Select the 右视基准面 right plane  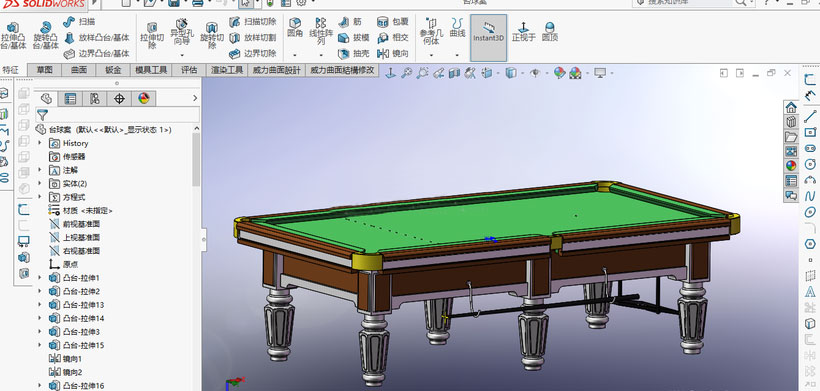pos(75,251)
